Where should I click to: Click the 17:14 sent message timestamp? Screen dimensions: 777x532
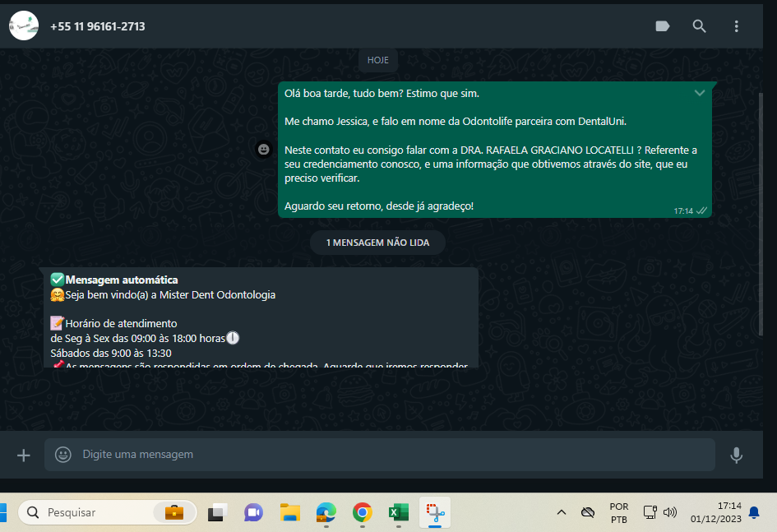click(683, 211)
